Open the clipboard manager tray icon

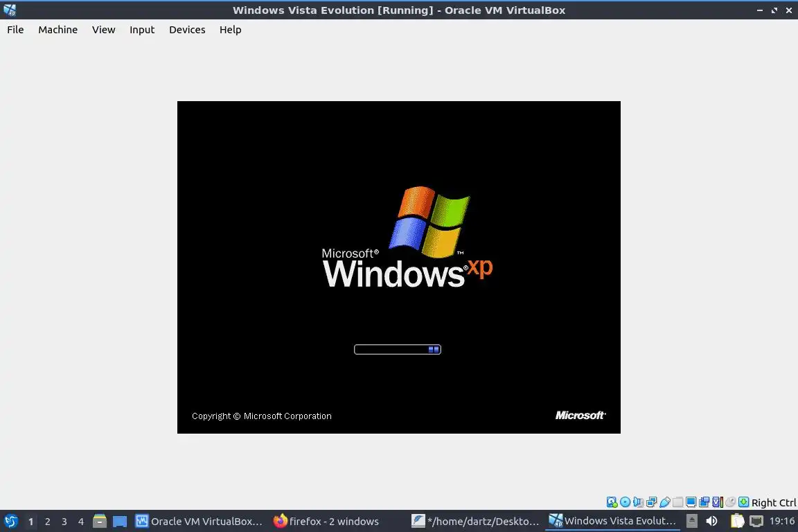(737, 521)
